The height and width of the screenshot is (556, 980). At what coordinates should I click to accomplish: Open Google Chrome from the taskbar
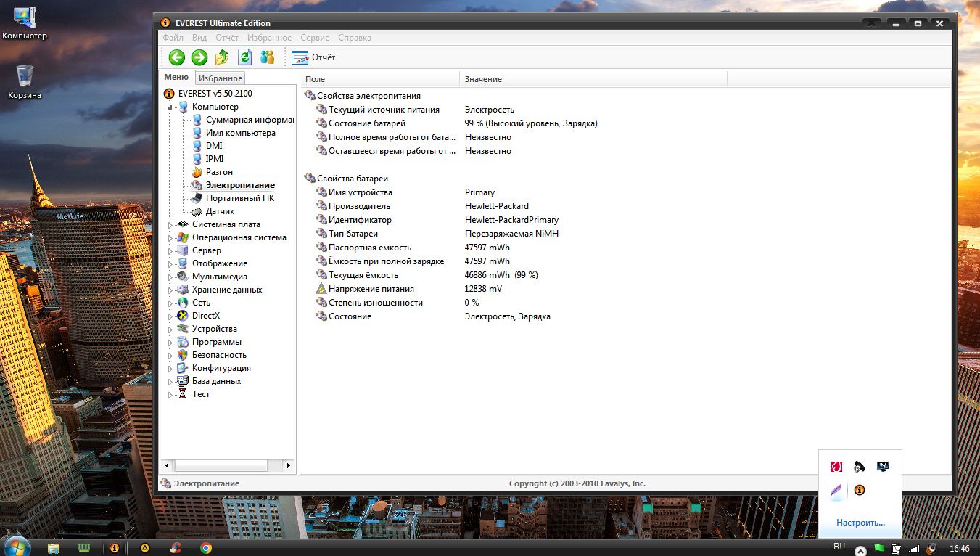pyautogui.click(x=206, y=548)
